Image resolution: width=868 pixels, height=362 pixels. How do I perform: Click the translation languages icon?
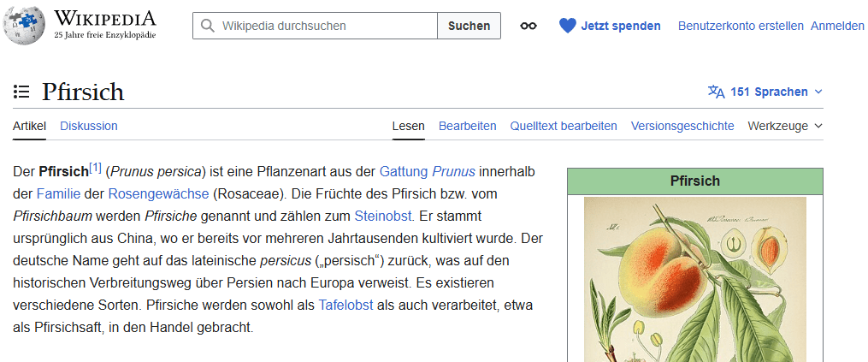pyautogui.click(x=716, y=92)
